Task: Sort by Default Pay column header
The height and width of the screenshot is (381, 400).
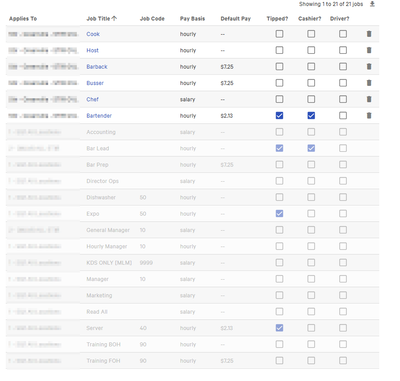Action: point(236,19)
